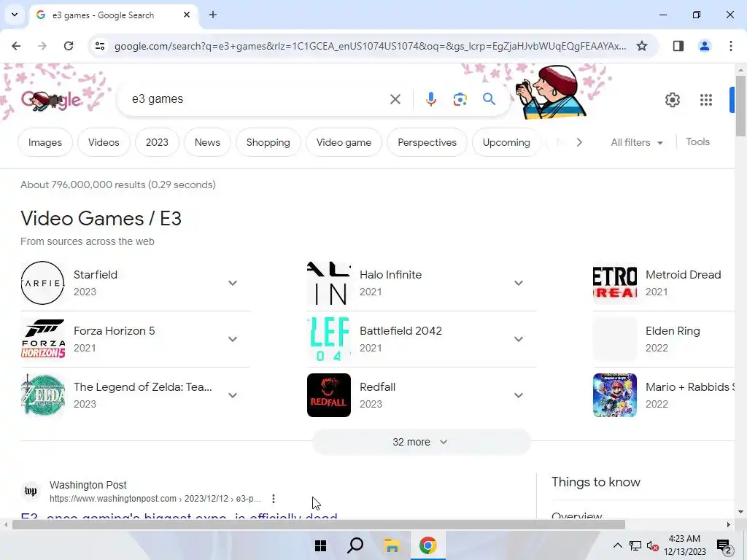Open Chrome three-dot menu
747x560 pixels.
[x=731, y=46]
